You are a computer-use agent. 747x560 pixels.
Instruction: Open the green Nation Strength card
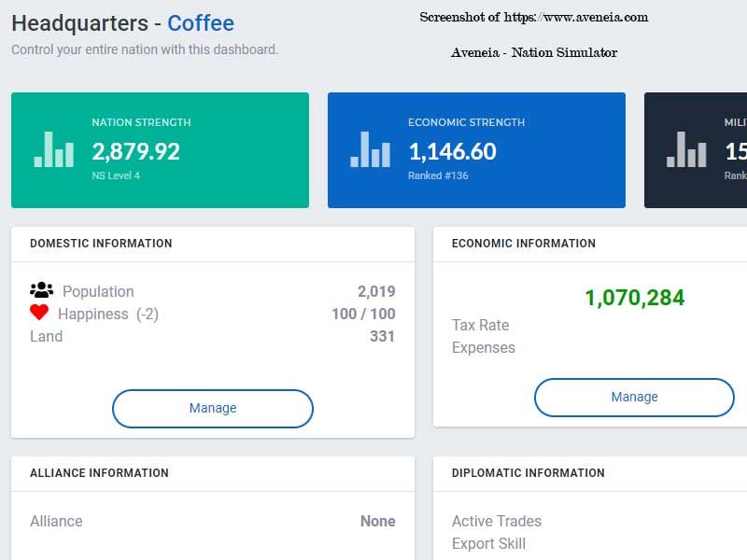160,149
